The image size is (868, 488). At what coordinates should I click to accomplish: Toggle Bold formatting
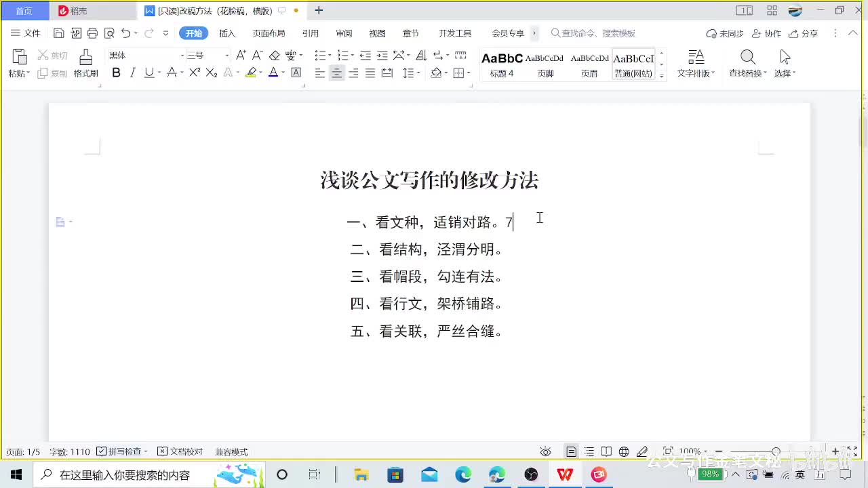pos(116,73)
